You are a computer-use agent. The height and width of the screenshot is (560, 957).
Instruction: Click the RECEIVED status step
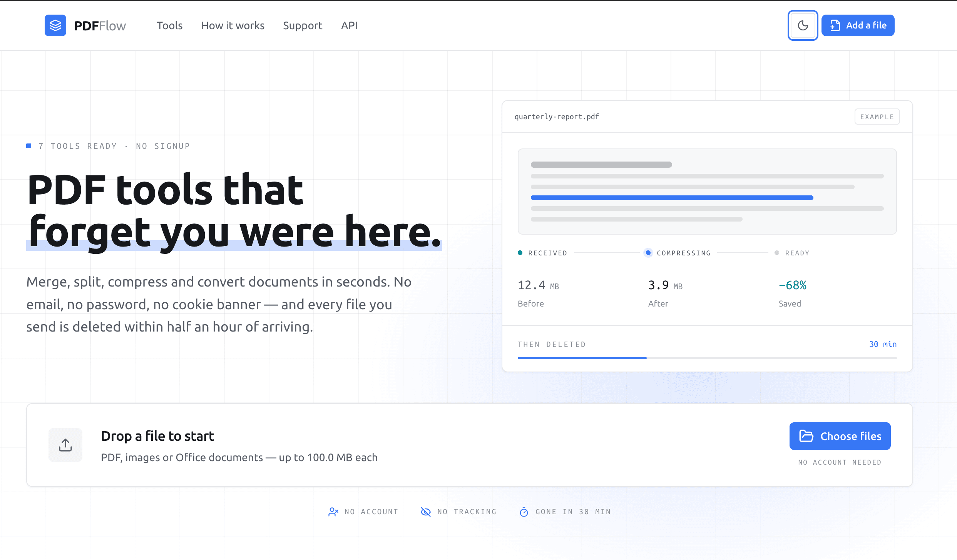coord(542,253)
